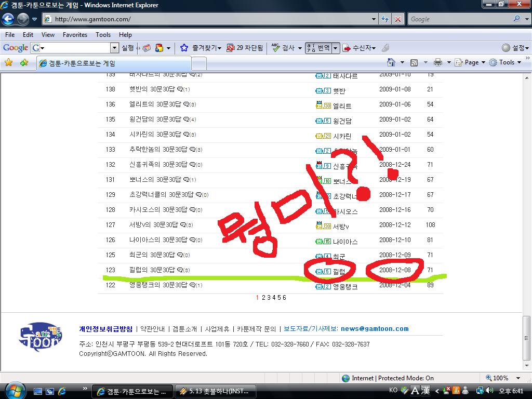Click Google toolbar bookmarks star (즐겨찾기)
The height and width of the screenshot is (399, 532).
click(201, 48)
